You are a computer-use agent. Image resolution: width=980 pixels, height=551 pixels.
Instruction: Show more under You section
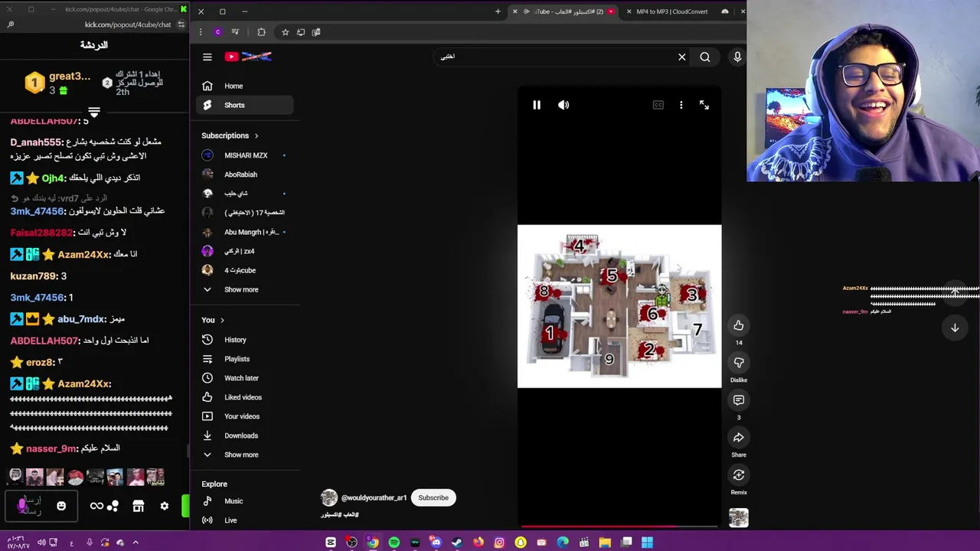click(245, 455)
